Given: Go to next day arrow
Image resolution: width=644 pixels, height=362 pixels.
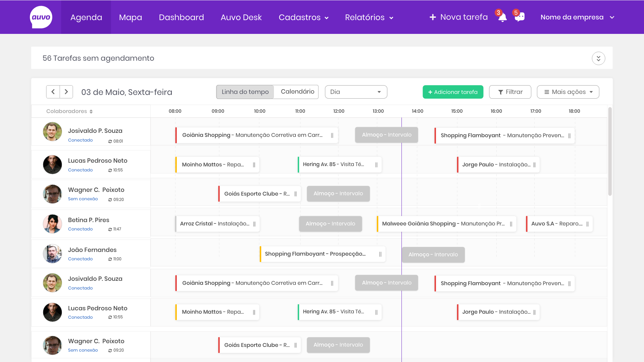Looking at the screenshot, I should tap(66, 92).
